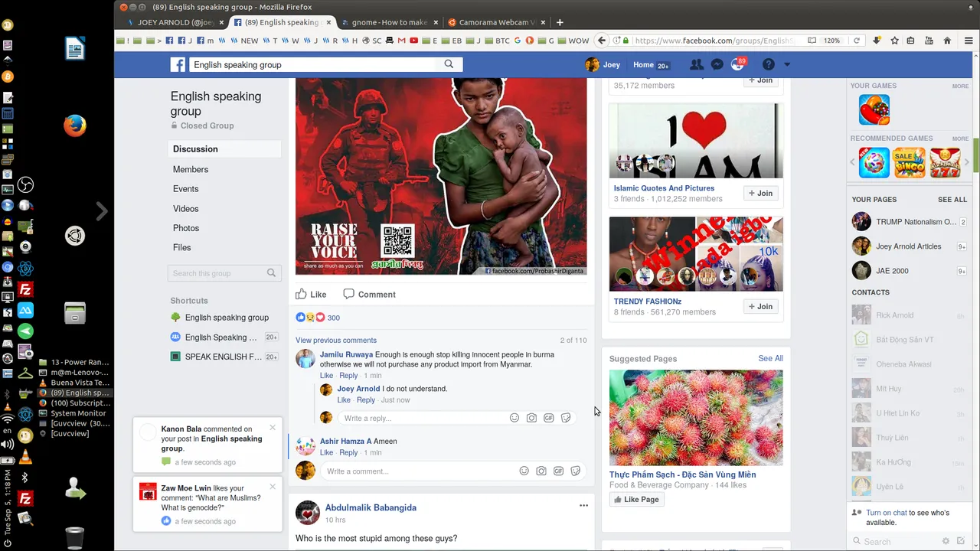Add sticker in the Write a reply box
Viewport: 980px width, 551px height.
coord(566,418)
